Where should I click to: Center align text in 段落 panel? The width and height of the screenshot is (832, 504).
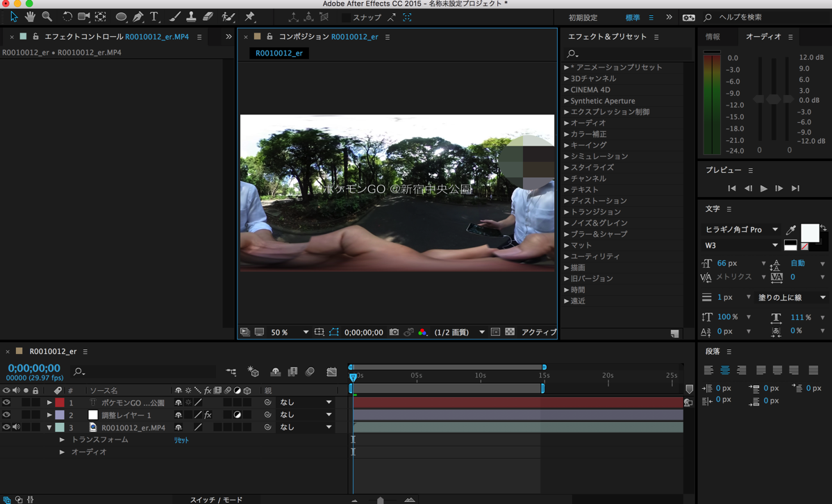click(725, 370)
